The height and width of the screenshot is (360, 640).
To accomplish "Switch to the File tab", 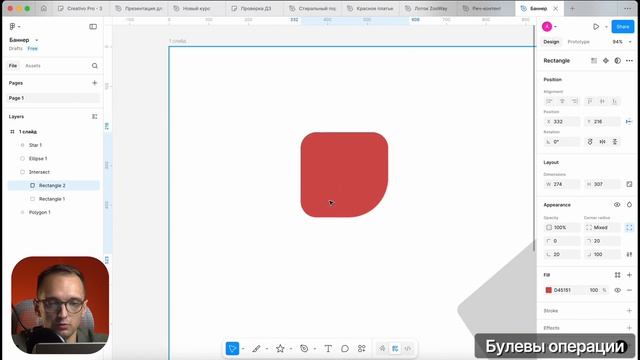I will [x=13, y=66].
